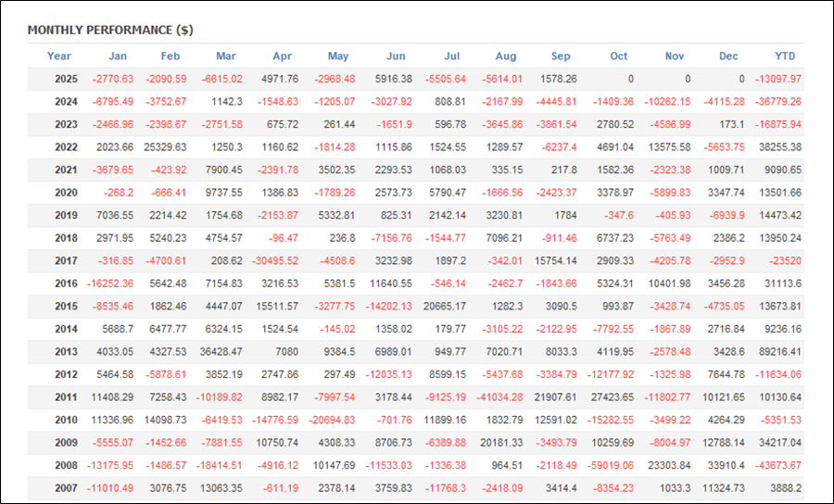Click the Dec column header

(729, 57)
